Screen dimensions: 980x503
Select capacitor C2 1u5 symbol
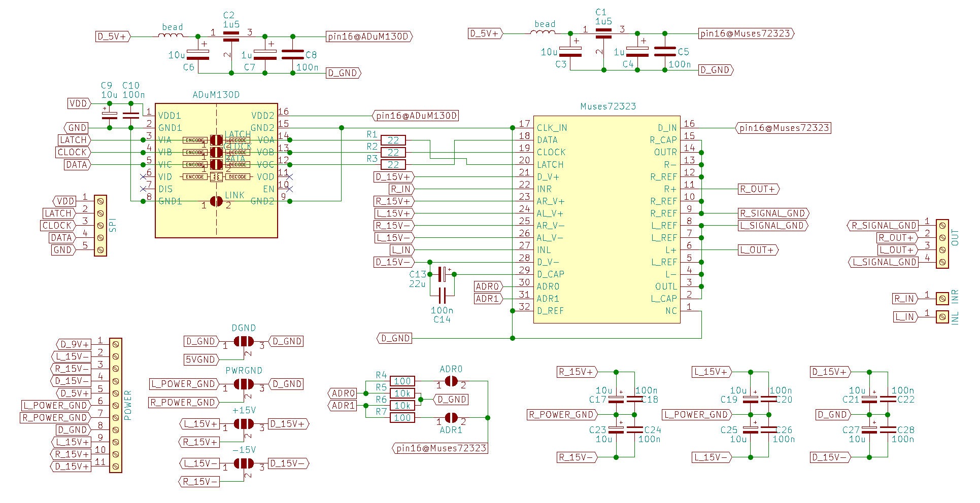pos(231,36)
